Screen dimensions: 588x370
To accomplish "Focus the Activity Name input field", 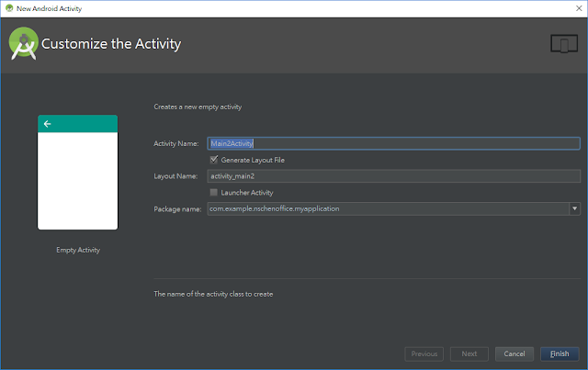I will pos(394,143).
